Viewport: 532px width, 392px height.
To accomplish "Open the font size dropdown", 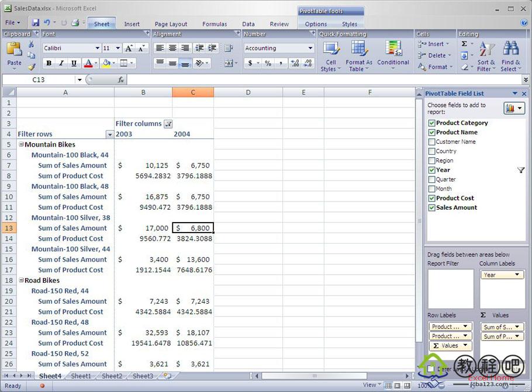I will point(118,48).
